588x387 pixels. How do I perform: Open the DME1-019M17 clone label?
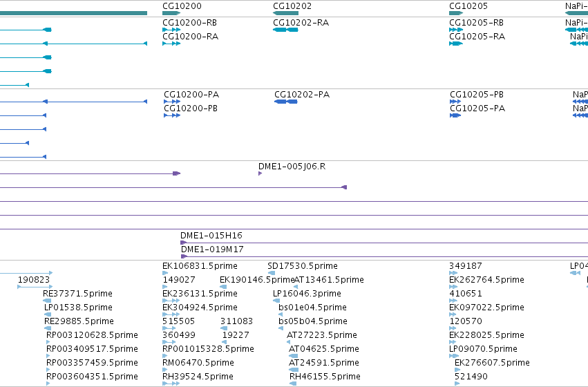212,249
